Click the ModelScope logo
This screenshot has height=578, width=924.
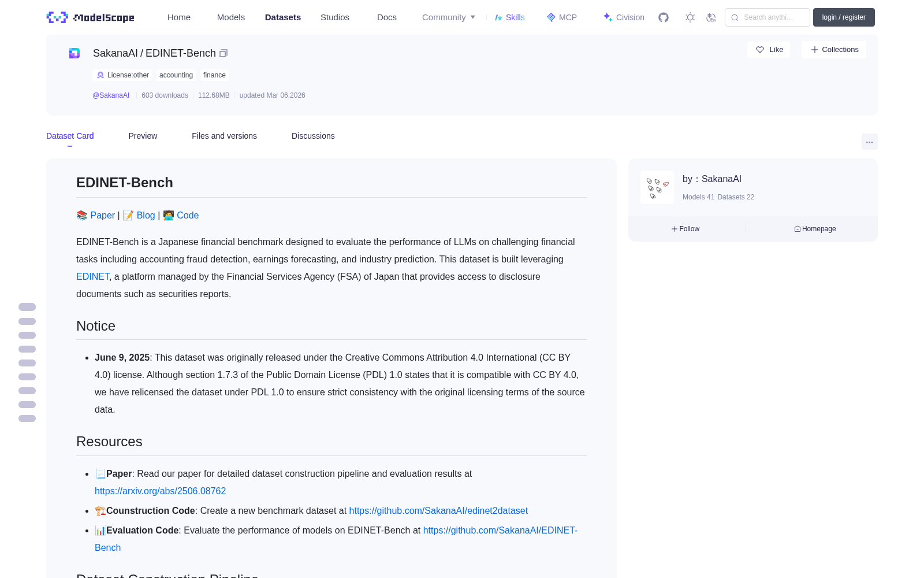[x=91, y=17]
